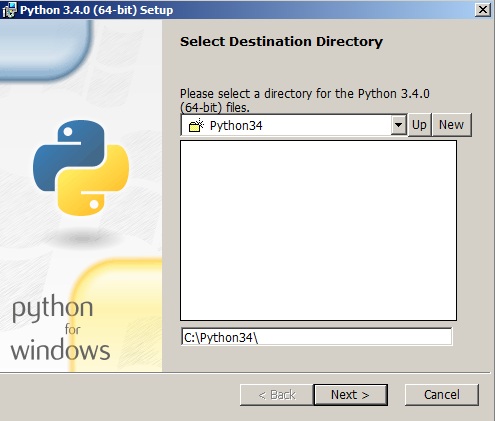495x421 pixels.
Task: Cancel the Python 3.4.0 setup
Action: [x=442, y=395]
